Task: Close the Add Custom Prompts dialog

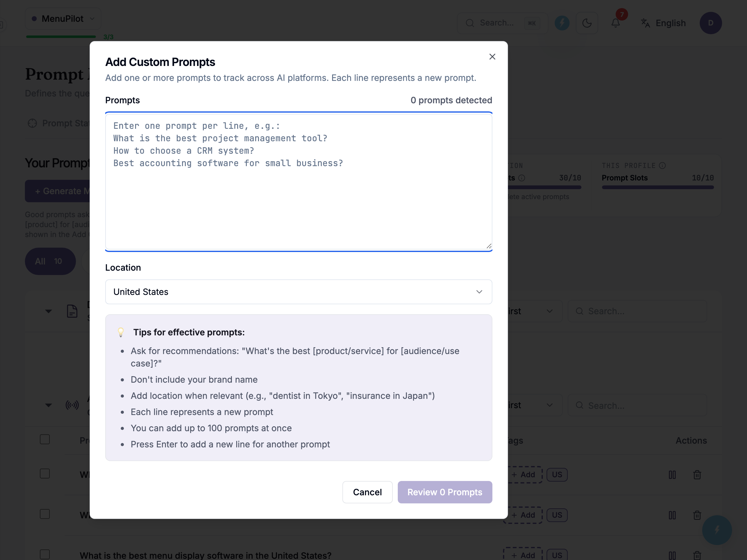Action: point(492,57)
